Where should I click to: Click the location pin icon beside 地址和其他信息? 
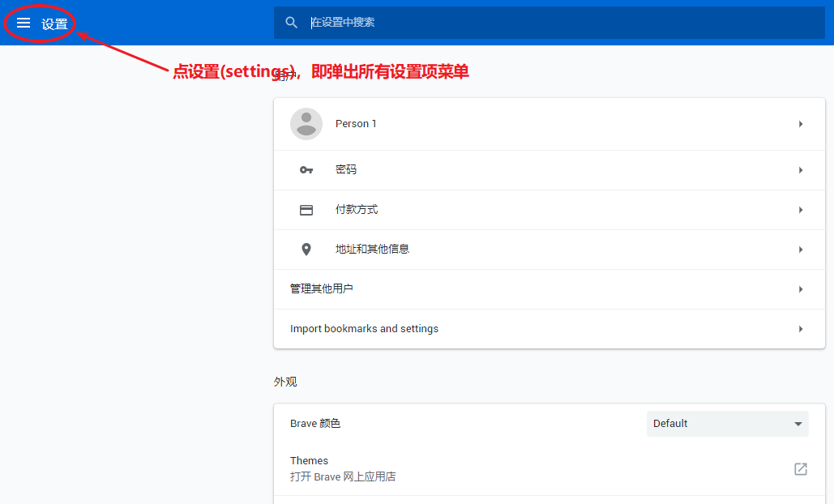[x=306, y=250]
